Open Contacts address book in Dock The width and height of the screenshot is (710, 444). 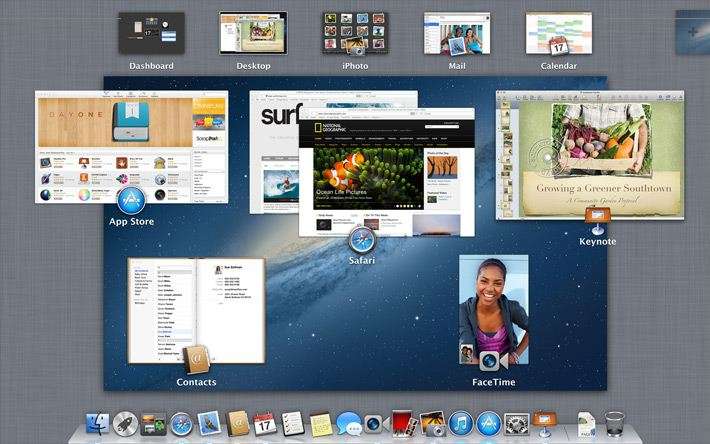point(238,423)
